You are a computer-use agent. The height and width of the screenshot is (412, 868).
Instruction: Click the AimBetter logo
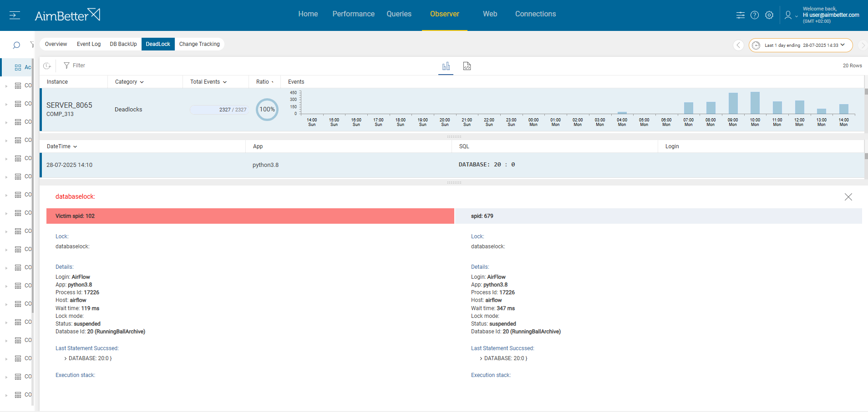67,15
